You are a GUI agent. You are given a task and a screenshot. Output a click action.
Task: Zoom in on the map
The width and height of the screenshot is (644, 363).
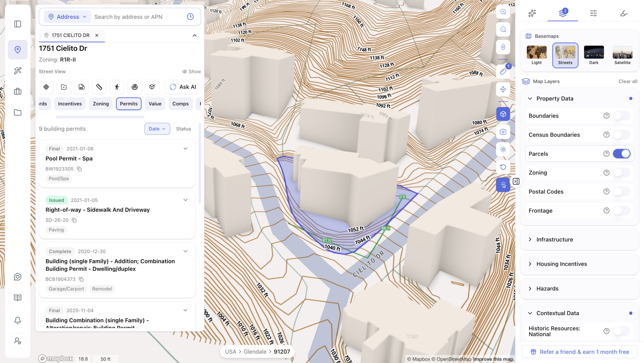click(503, 12)
